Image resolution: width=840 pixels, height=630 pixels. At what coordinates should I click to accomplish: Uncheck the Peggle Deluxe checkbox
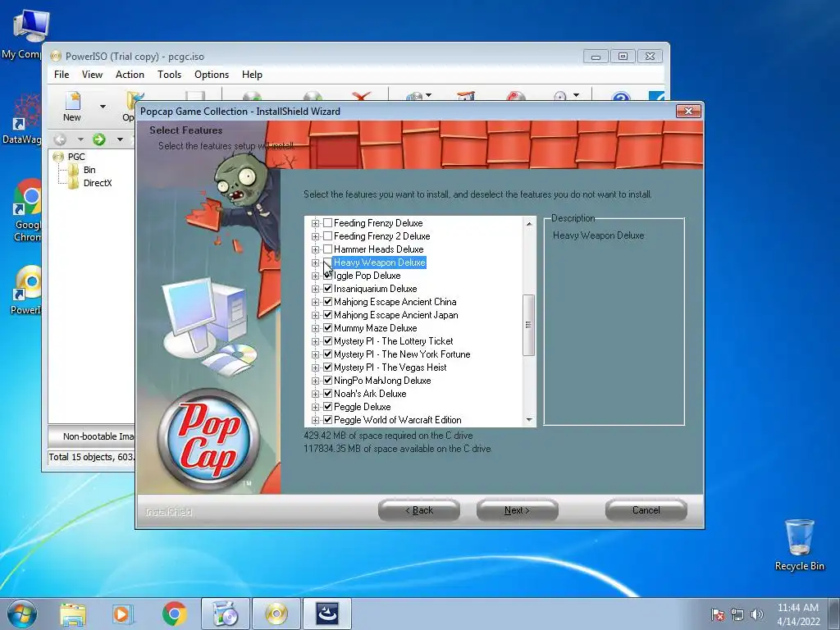point(328,407)
